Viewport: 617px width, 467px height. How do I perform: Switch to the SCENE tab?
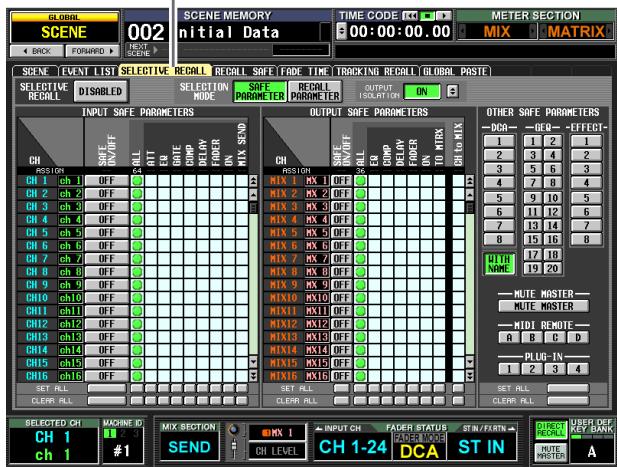(x=35, y=72)
